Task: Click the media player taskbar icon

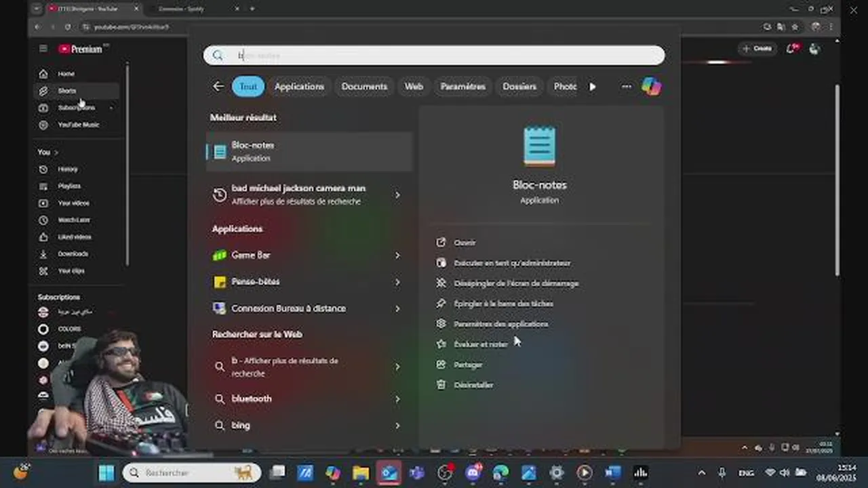Action: click(585, 472)
